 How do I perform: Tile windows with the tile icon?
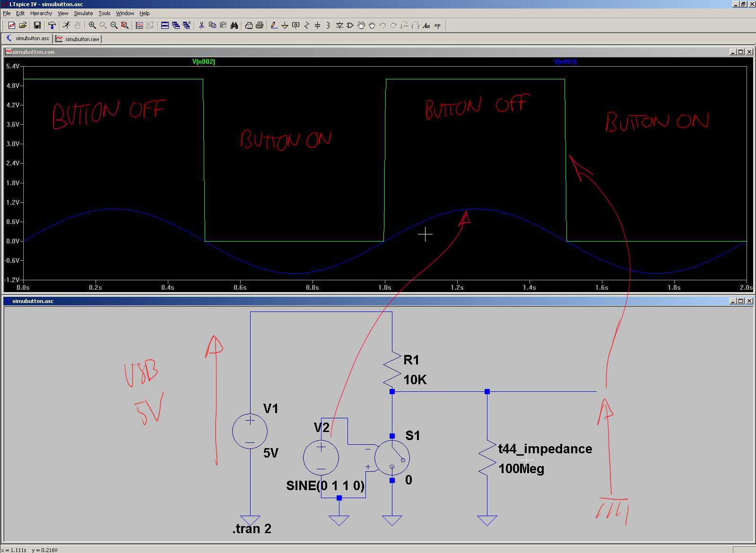point(165,26)
